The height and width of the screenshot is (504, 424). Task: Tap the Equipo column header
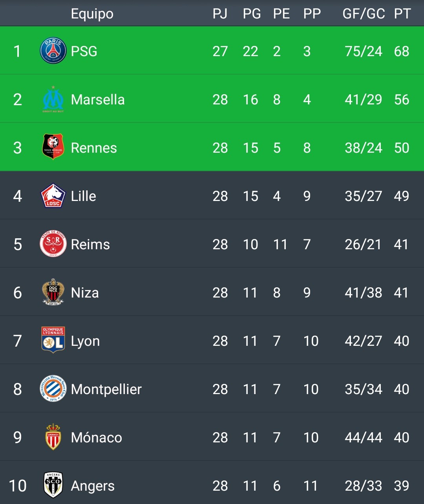click(92, 14)
